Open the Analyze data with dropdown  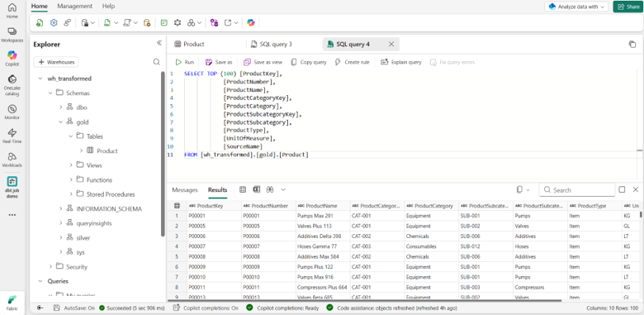(576, 7)
